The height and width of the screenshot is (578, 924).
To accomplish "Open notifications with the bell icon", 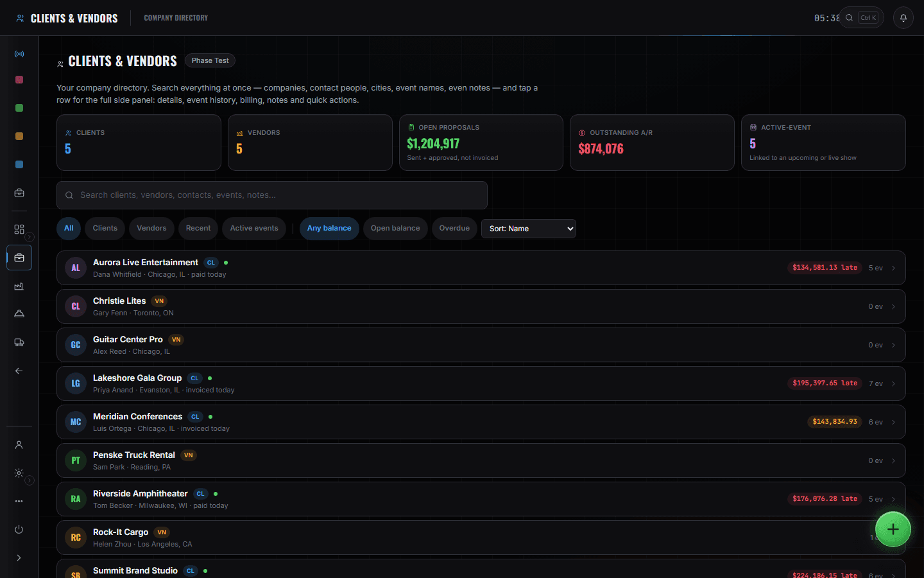I will (x=903, y=18).
